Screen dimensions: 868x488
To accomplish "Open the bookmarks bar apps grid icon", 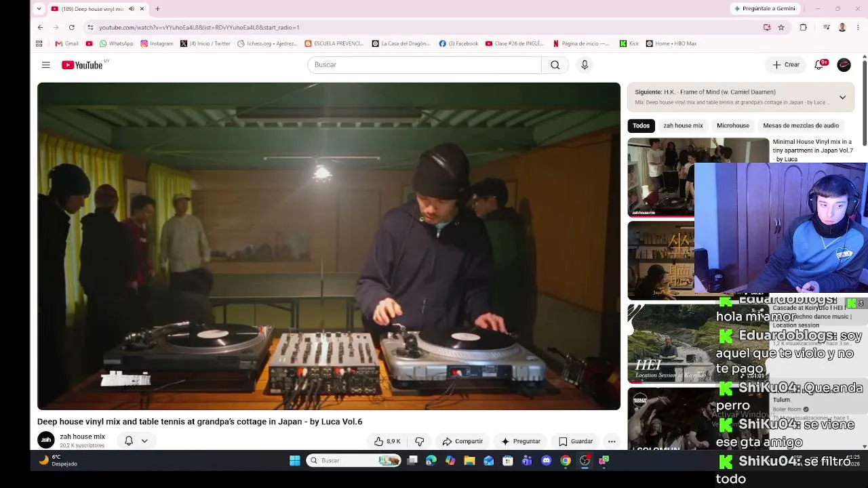I will point(39,43).
